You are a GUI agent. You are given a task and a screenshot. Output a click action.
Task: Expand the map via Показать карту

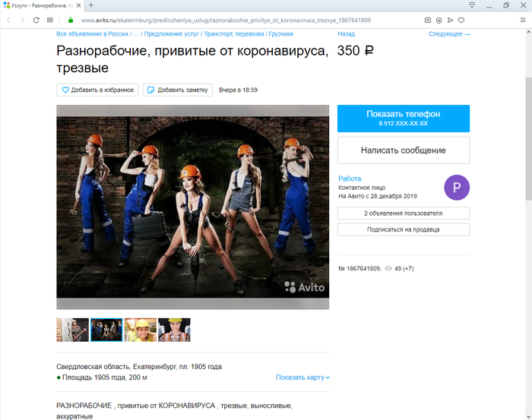click(302, 377)
